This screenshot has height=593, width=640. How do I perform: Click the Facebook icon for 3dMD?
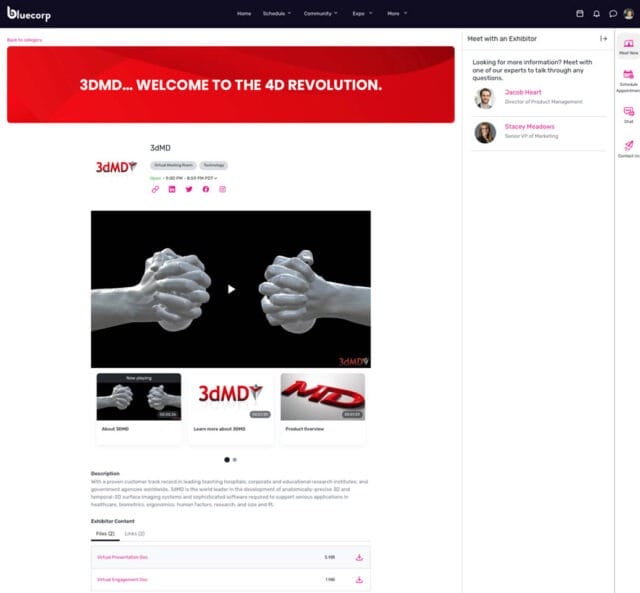206,189
